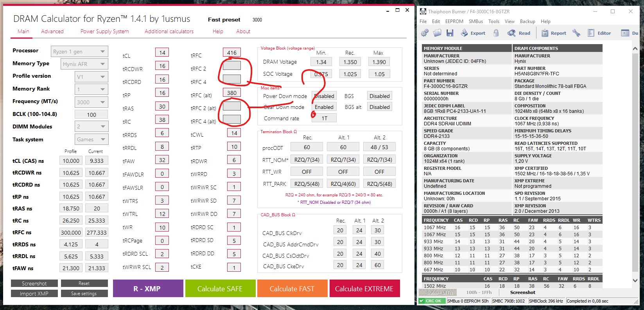Image resolution: width=644 pixels, height=310 pixels.
Task: Open the Help menu in Thaiphoon Burner
Action: coord(545,21)
